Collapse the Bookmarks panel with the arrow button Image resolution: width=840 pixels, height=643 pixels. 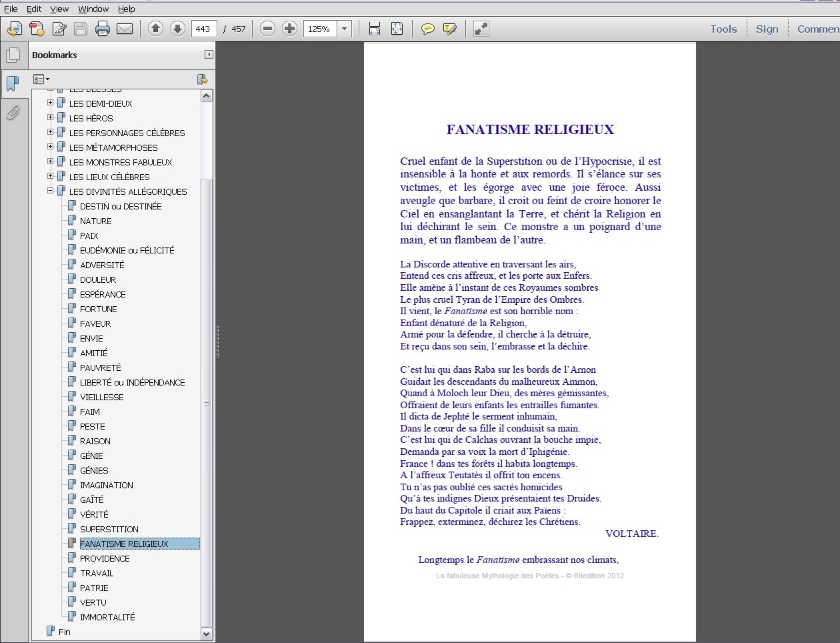[209, 55]
